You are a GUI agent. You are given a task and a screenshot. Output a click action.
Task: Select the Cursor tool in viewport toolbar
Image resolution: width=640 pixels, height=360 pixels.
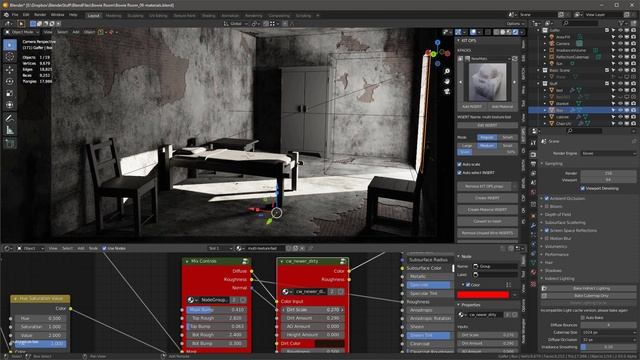tap(10, 57)
